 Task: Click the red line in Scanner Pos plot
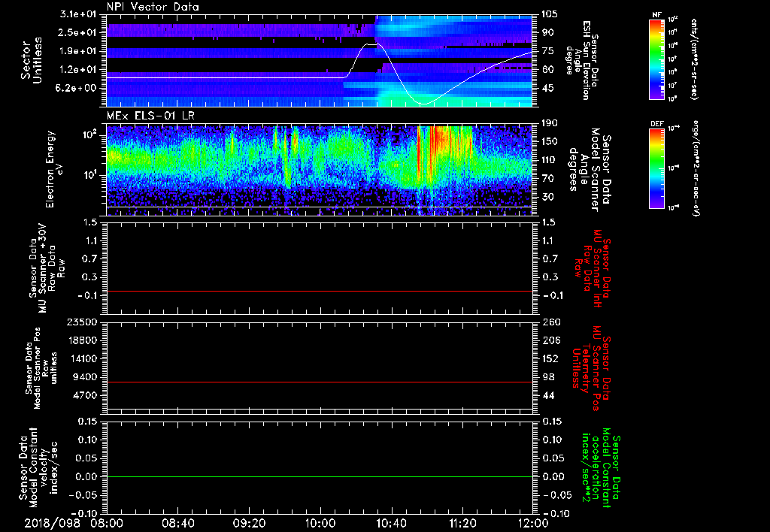tap(320, 382)
